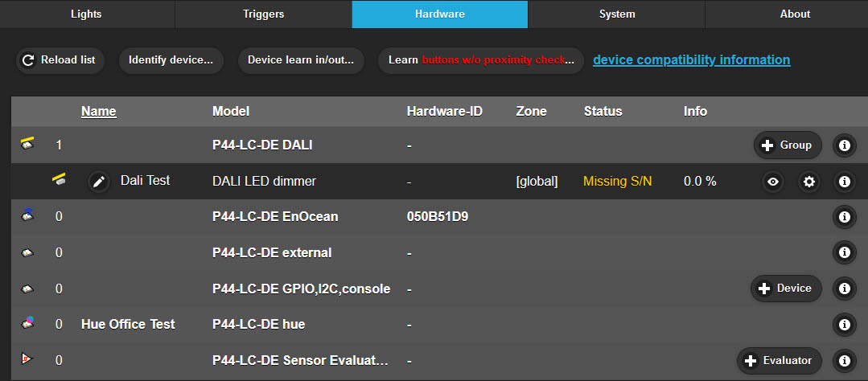Image resolution: width=868 pixels, height=381 pixels.
Task: Show info for the GPIO,I2C,console row
Action: tap(844, 289)
